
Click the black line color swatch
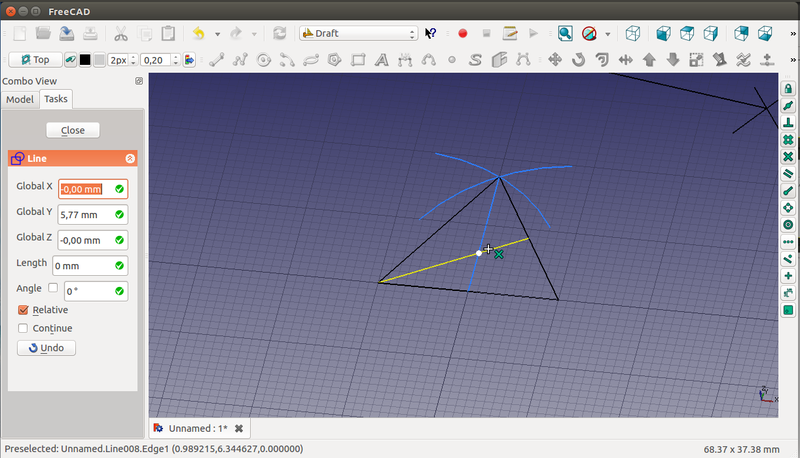tap(85, 59)
